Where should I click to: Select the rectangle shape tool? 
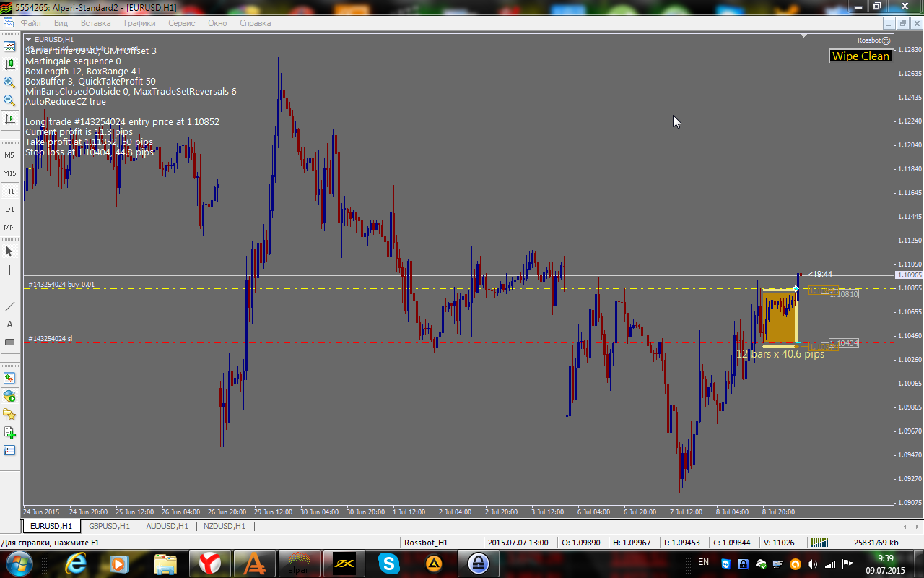9,342
